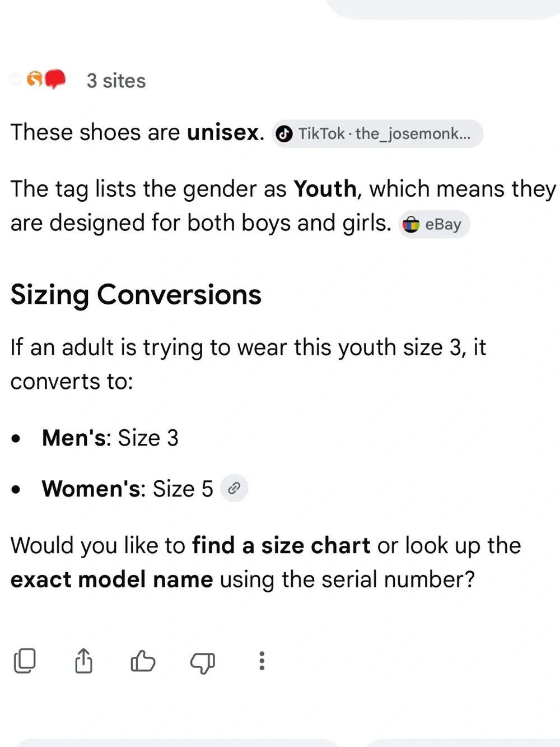
Task: Copy the response with the copy icon
Action: click(x=25, y=661)
